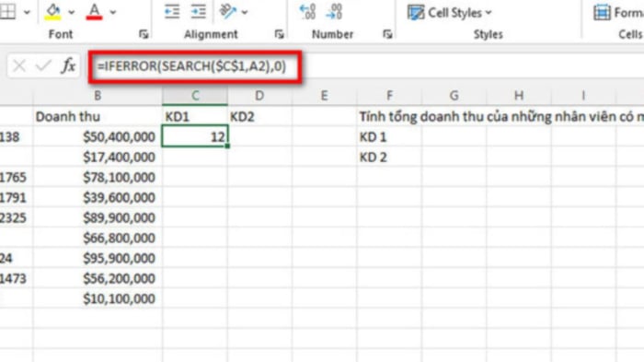644x362 pixels.
Task: Click the Decrease Decimal icon
Action: pyautogui.click(x=334, y=12)
